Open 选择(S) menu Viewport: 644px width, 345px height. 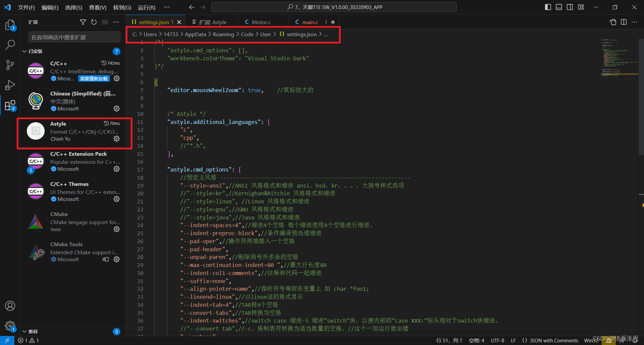[73, 7]
